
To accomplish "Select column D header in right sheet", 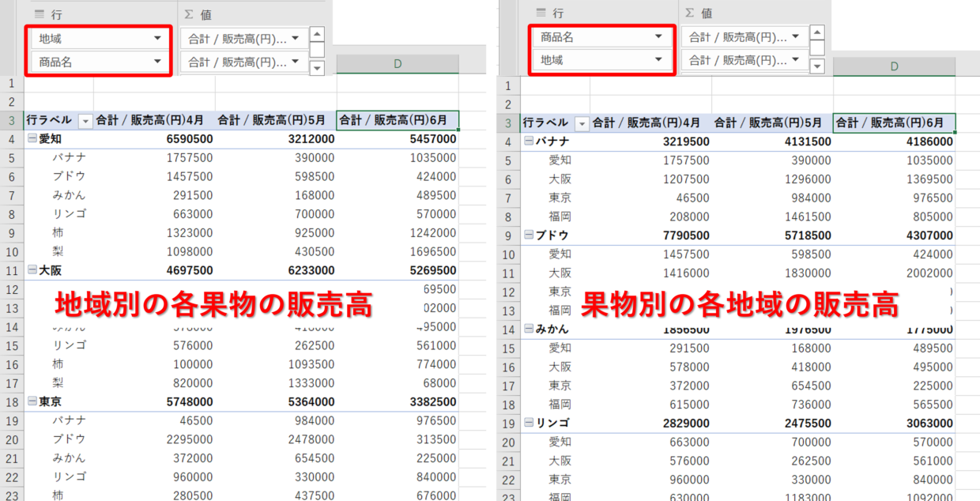I will click(894, 66).
